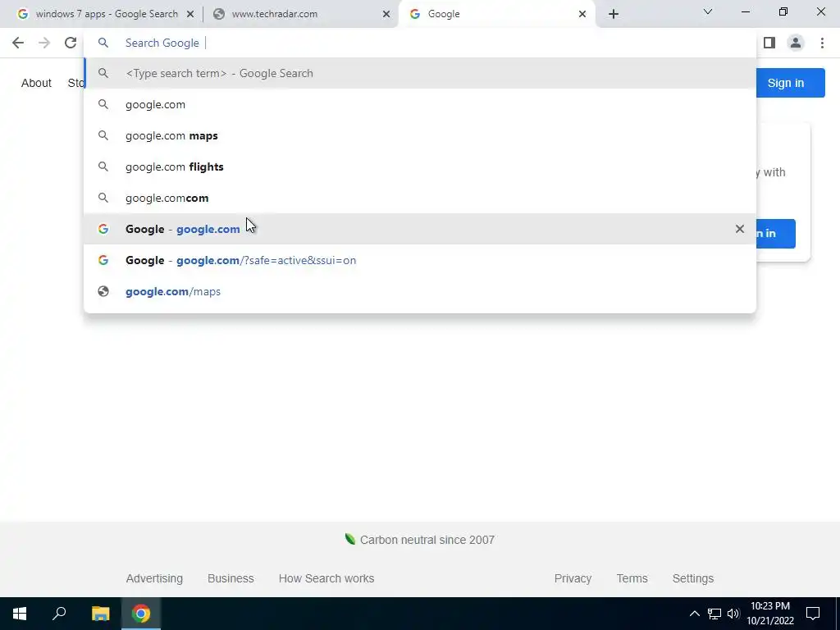This screenshot has height=630, width=840.
Task: Switch to the www.techradar.com tab
Action: 301,14
